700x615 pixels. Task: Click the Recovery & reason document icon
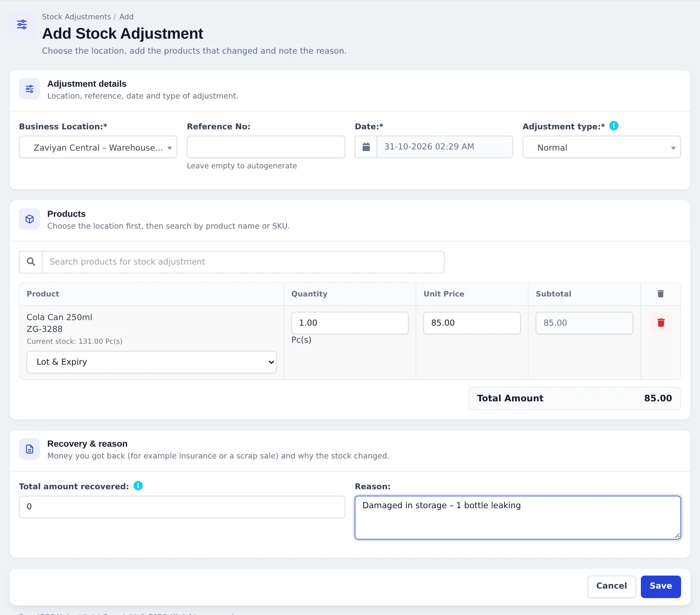point(30,449)
